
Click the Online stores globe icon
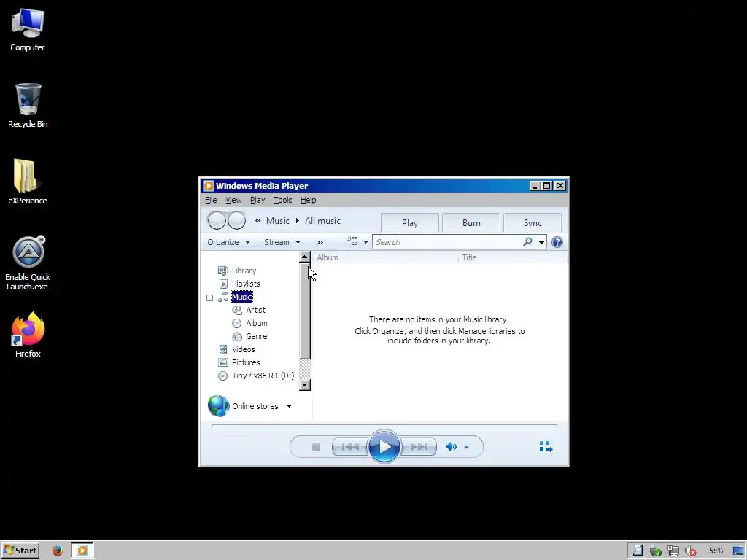219,405
